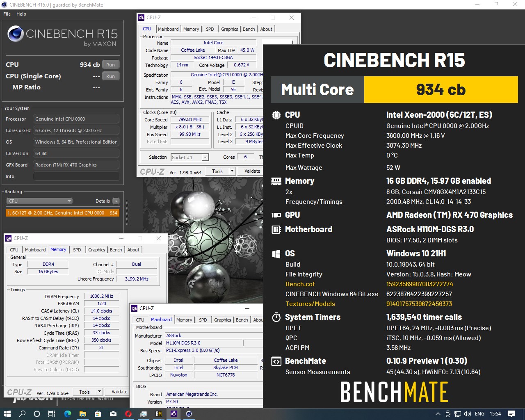Click the Code Name value Coffee Lake

point(193,50)
